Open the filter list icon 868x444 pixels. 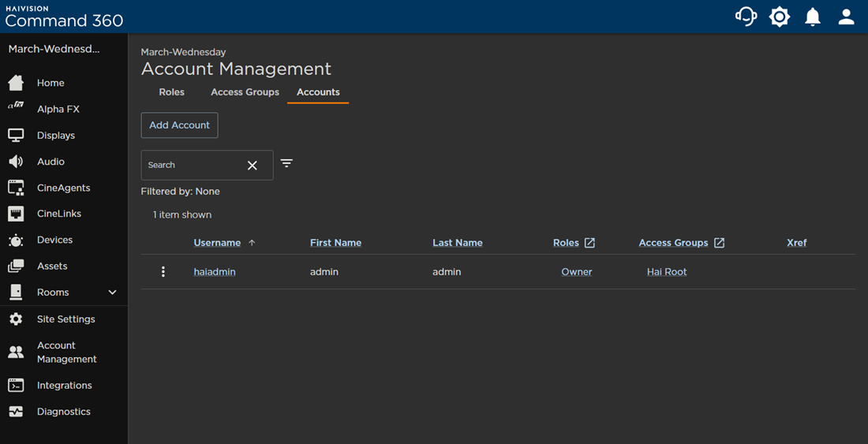coord(286,163)
